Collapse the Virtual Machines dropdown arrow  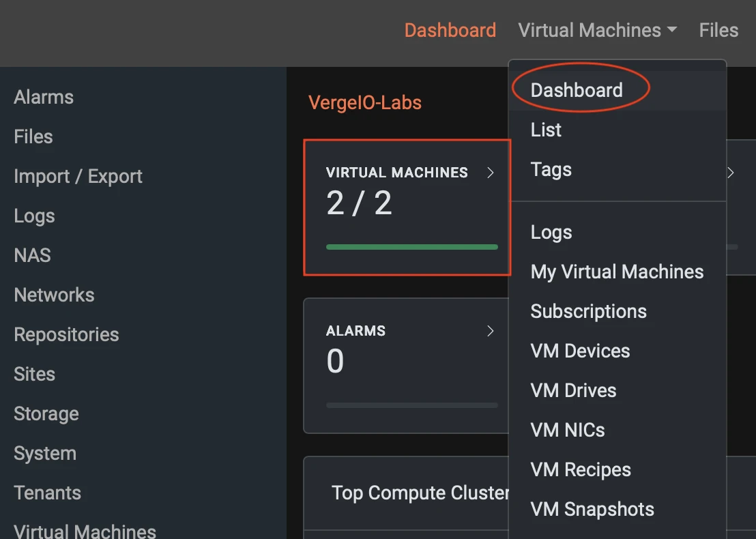(x=673, y=29)
